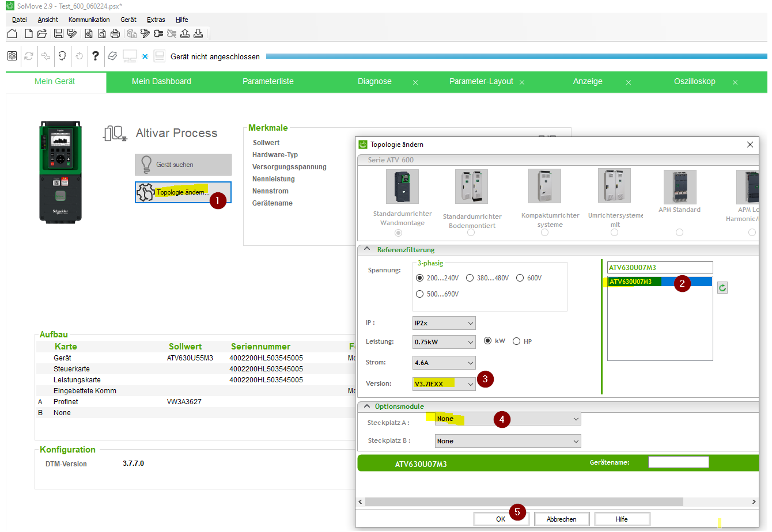Click the Gerätename input field

pos(679,462)
